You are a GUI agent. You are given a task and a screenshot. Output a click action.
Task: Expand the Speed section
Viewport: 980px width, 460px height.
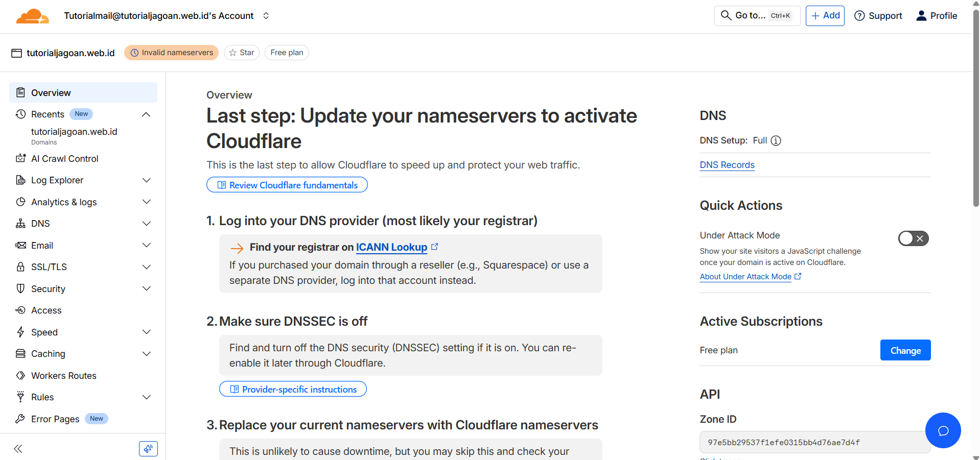coord(147,332)
